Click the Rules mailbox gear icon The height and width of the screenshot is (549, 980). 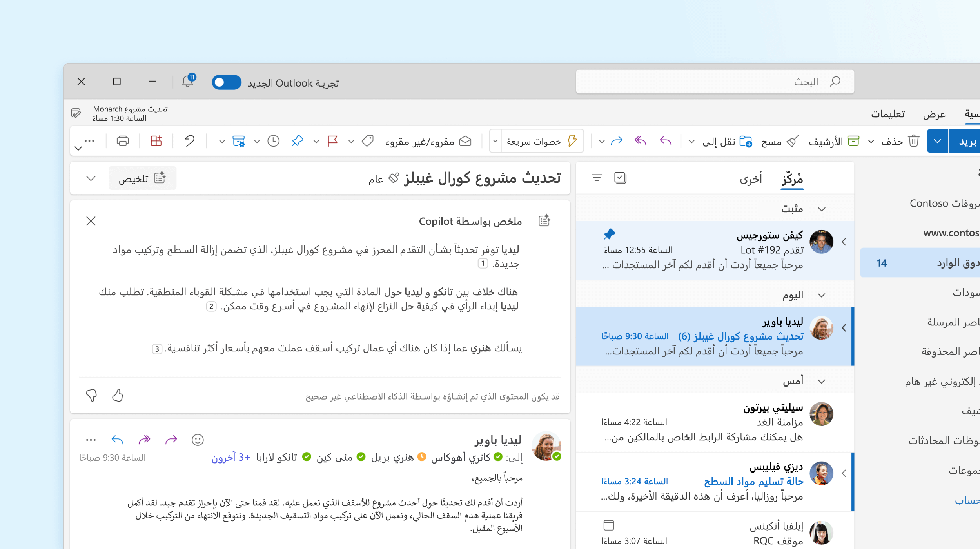tap(239, 141)
